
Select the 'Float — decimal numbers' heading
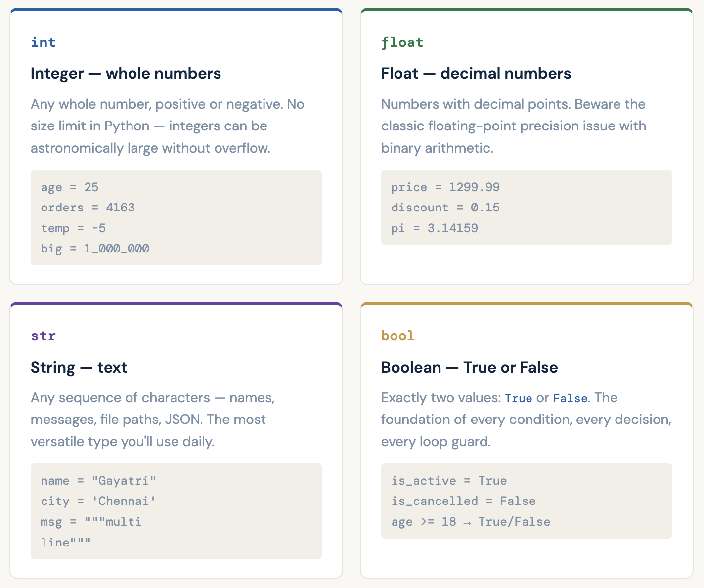click(476, 73)
